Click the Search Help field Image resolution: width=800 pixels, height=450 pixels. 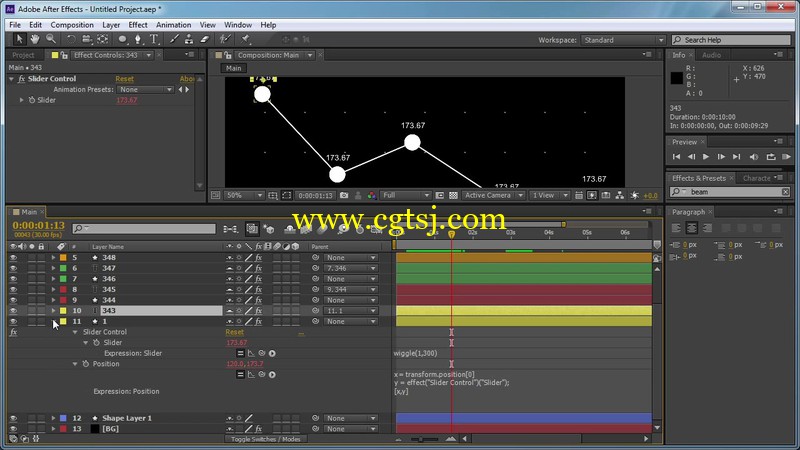731,40
